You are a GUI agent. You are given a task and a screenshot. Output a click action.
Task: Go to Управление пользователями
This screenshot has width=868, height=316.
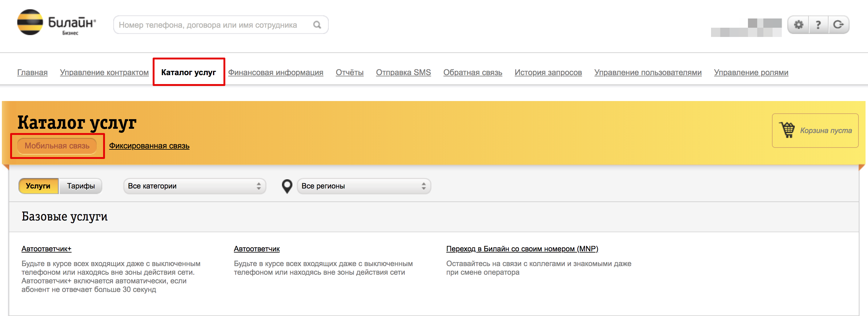pos(648,72)
